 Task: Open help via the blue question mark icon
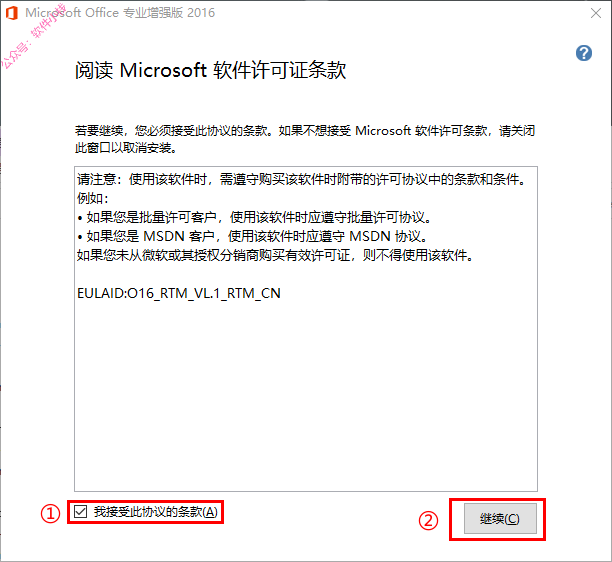pyautogui.click(x=584, y=53)
